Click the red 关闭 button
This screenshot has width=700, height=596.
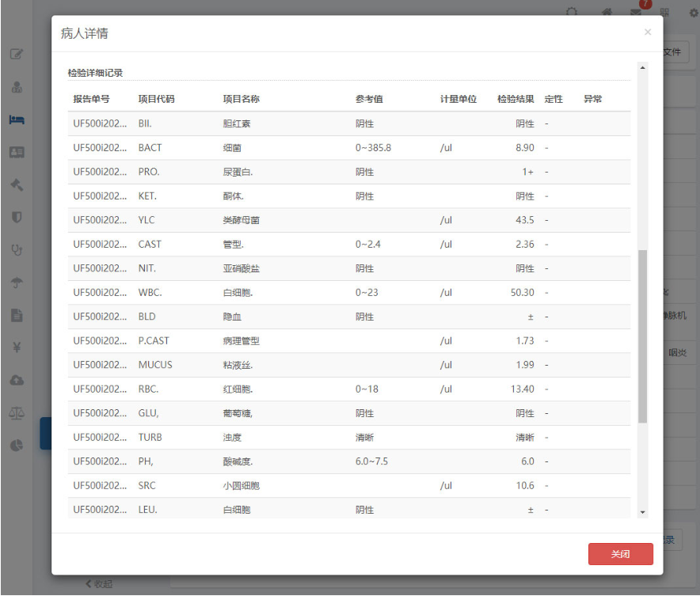(x=621, y=554)
